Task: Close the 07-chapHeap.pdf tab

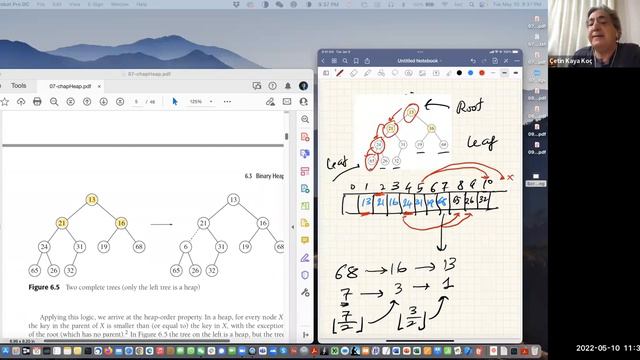Action: (x=99, y=86)
